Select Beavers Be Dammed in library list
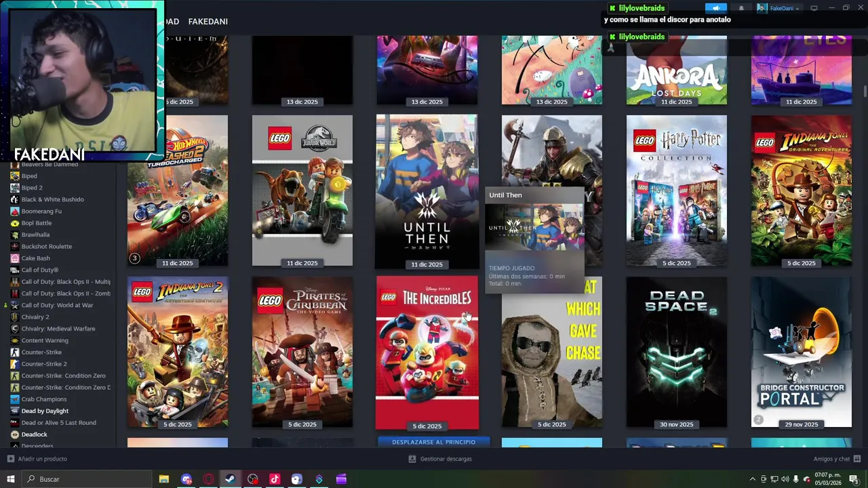 50,164
